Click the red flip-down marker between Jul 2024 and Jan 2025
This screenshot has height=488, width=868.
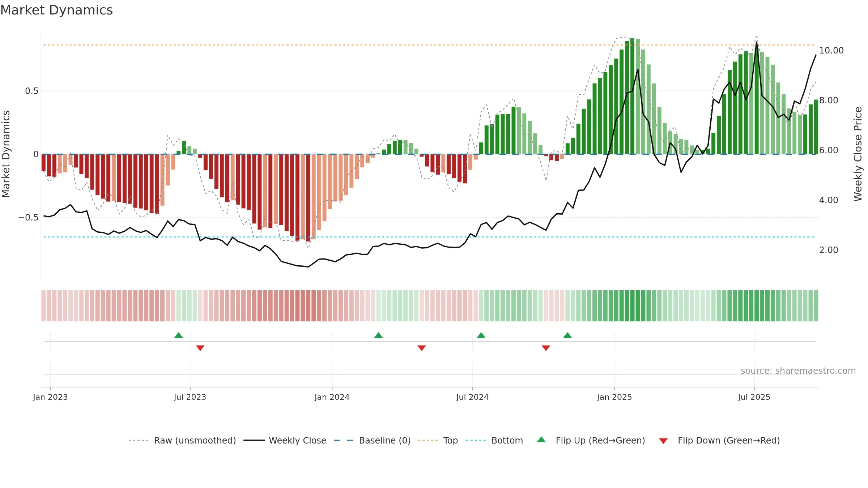point(546,348)
